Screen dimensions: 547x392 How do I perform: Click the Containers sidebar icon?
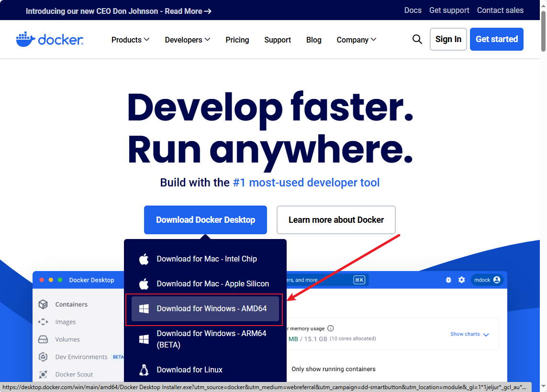click(x=43, y=305)
